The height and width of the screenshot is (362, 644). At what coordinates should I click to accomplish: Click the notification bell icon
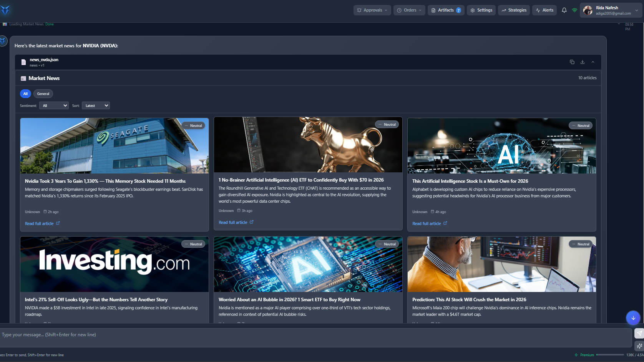click(x=564, y=10)
